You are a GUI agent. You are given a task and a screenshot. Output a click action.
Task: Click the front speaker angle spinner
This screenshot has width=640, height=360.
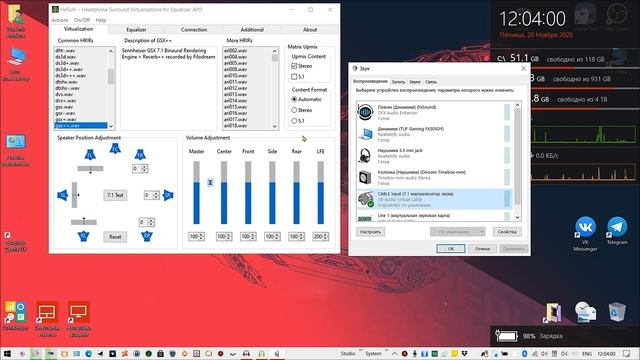pos(140,169)
